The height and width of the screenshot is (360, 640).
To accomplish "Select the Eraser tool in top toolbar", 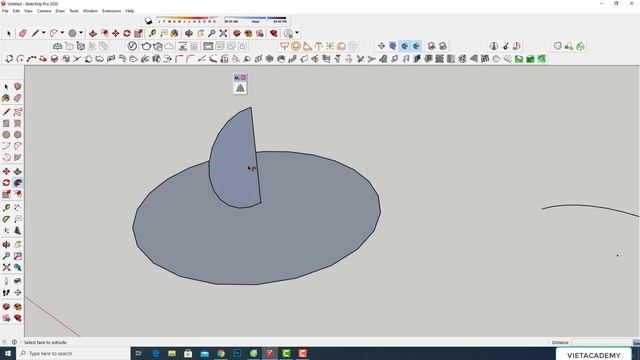I will pyautogui.click(x=23, y=33).
